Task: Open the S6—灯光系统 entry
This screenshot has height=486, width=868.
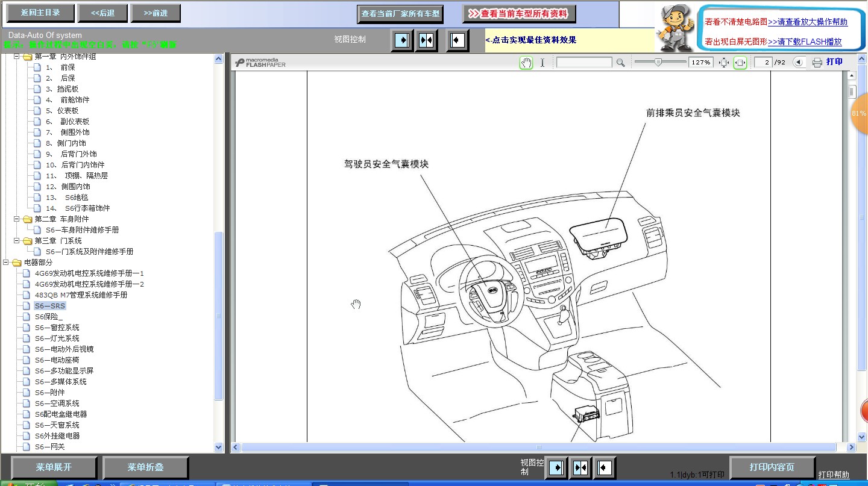Action: (x=57, y=338)
